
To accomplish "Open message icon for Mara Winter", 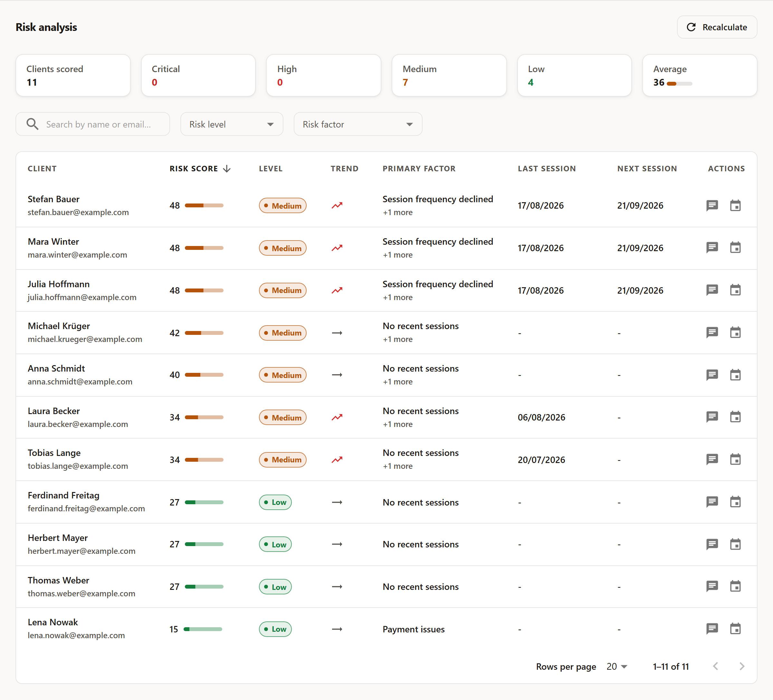I will point(712,248).
